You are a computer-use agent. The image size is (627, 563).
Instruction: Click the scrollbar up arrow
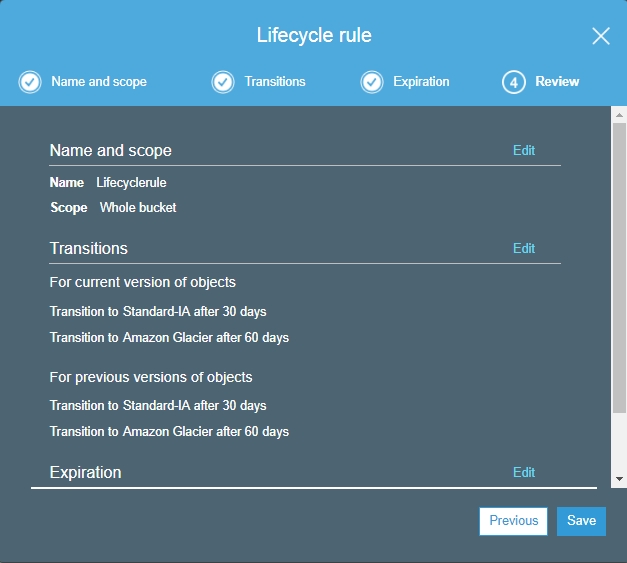coord(619,115)
